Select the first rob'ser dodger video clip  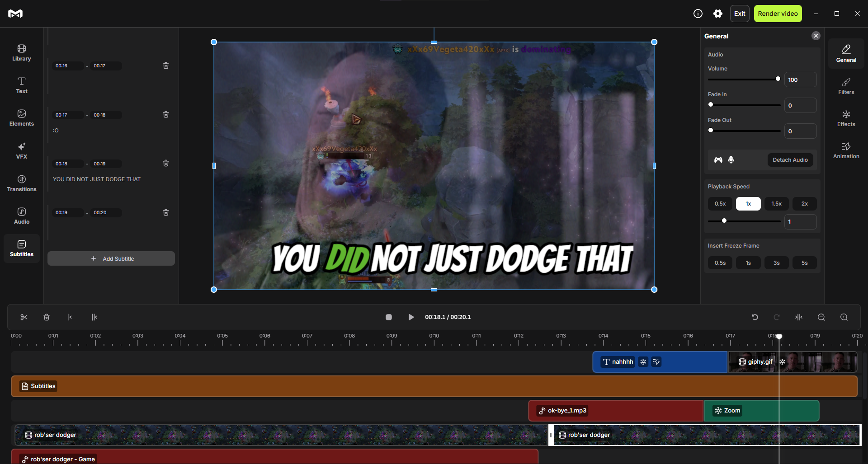[280, 435]
